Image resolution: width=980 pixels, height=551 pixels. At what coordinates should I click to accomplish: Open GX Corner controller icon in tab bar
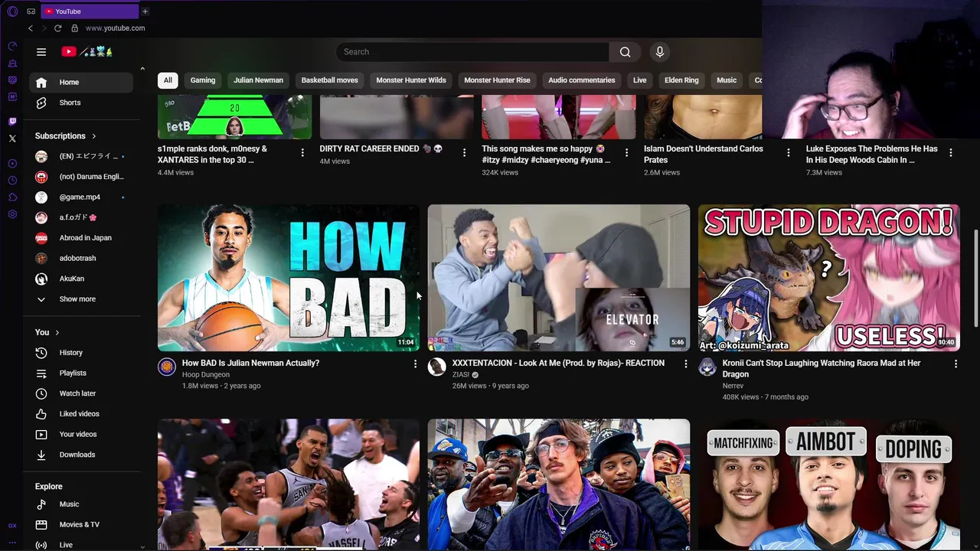tap(31, 11)
